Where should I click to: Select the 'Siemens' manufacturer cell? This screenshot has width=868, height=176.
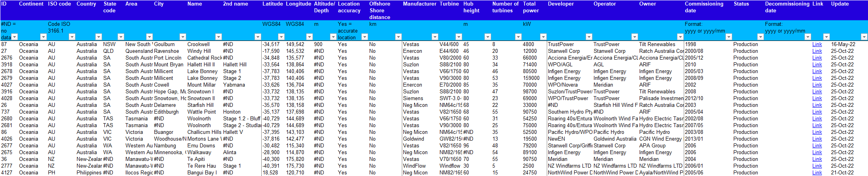[x=420, y=99]
